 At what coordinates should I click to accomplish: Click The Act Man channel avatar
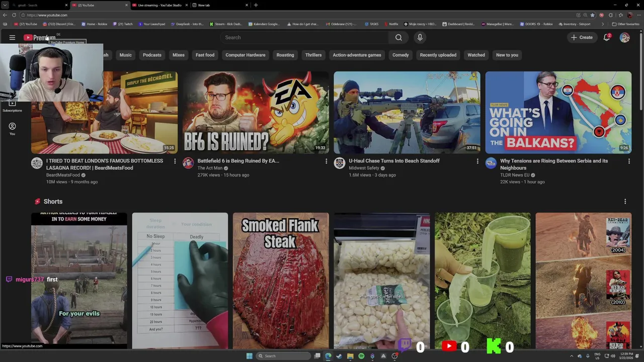tap(188, 163)
